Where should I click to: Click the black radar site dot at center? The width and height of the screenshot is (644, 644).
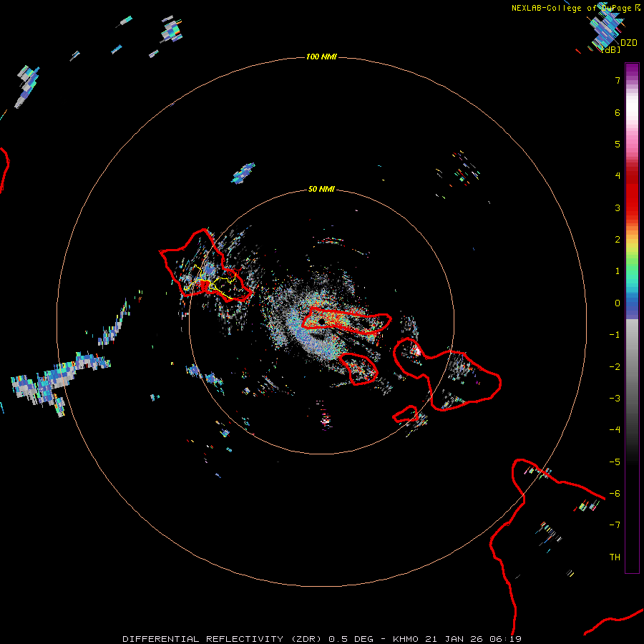321,321
